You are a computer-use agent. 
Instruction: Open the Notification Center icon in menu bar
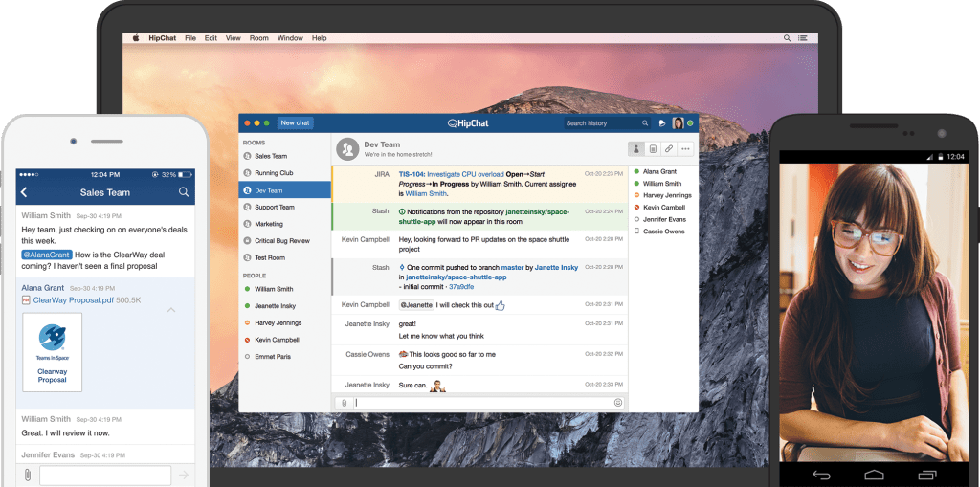click(x=803, y=38)
